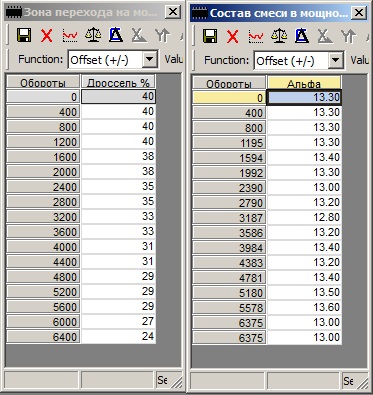Open graph view icon in Состав смеси window

click(x=256, y=36)
